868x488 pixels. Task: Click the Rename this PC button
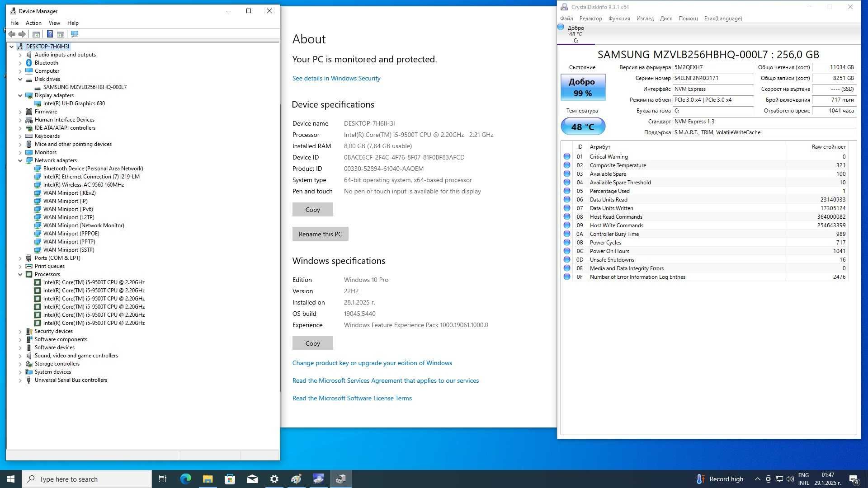320,234
